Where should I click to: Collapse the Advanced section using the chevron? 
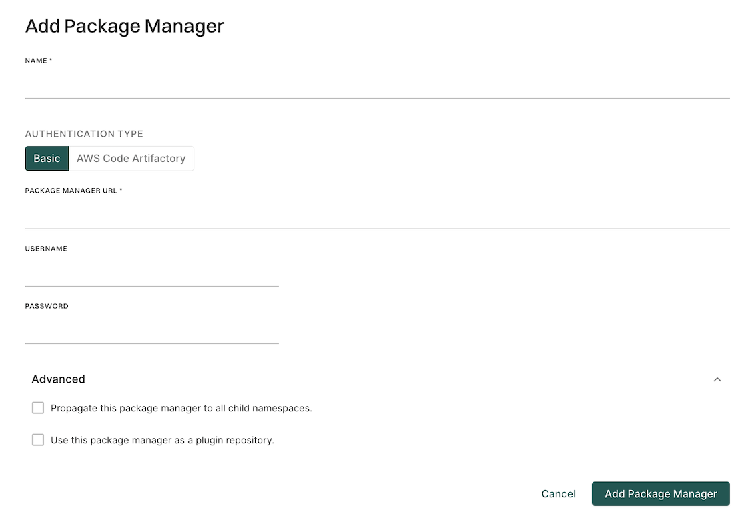[x=717, y=379]
